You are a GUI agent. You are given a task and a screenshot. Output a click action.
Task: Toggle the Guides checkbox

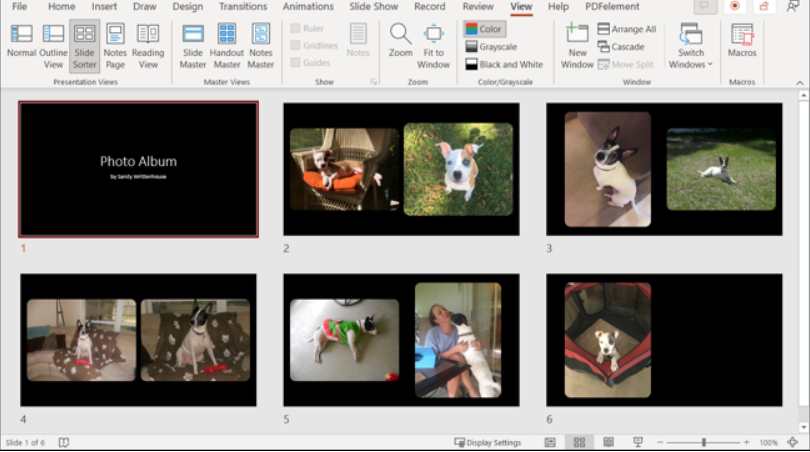pyautogui.click(x=296, y=62)
